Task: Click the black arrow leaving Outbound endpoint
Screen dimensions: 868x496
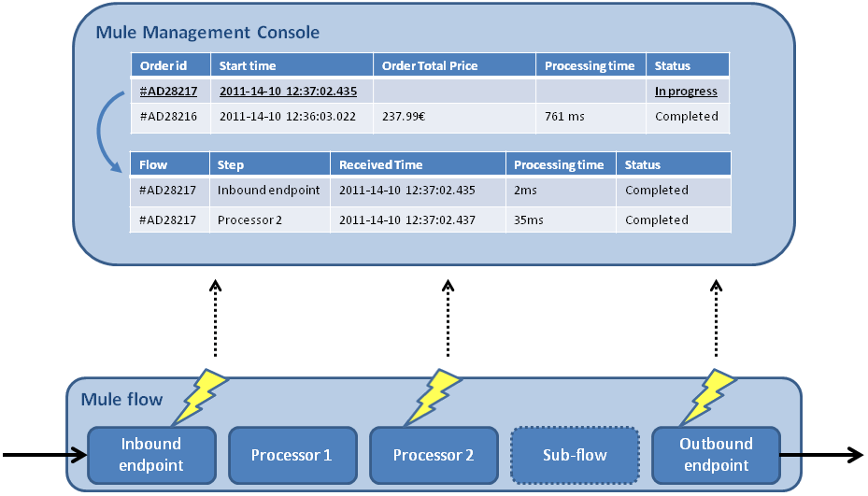Action: click(820, 456)
